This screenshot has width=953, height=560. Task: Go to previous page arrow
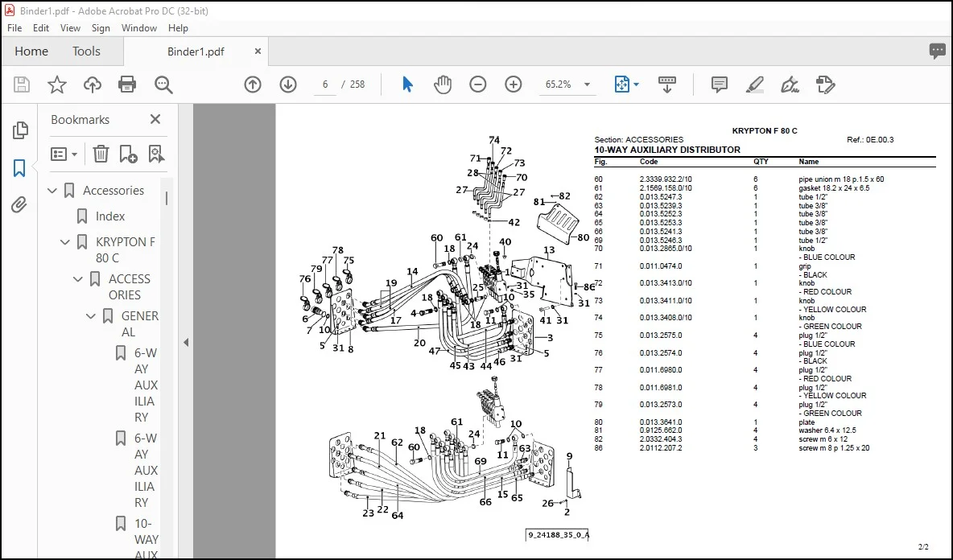(x=253, y=84)
